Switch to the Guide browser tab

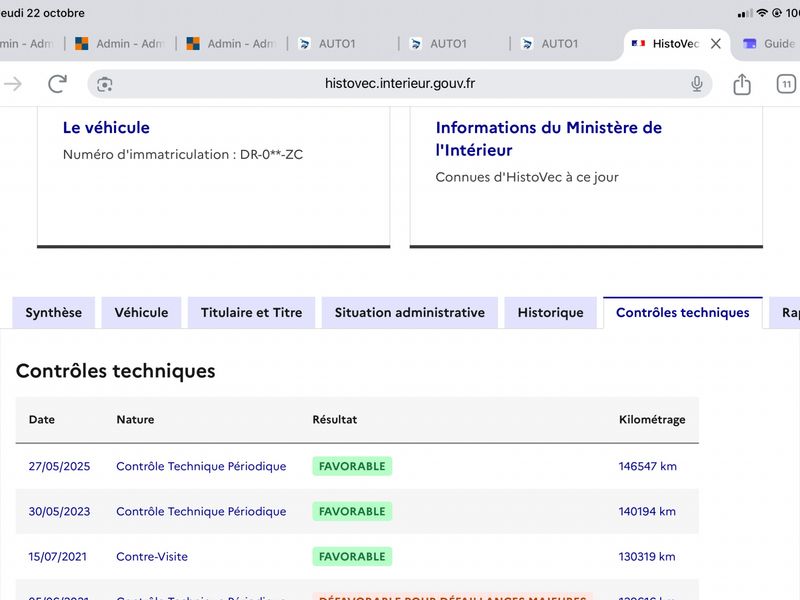coord(769,44)
